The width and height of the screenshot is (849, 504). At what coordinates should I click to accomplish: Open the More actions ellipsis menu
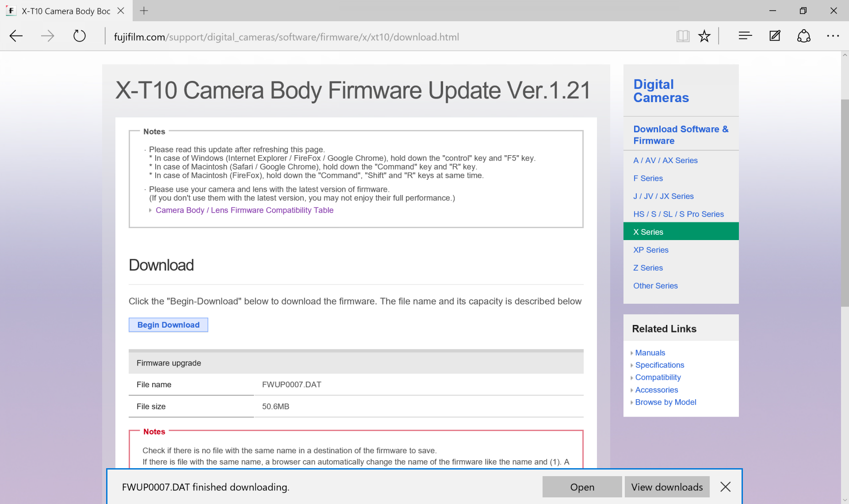coord(833,36)
